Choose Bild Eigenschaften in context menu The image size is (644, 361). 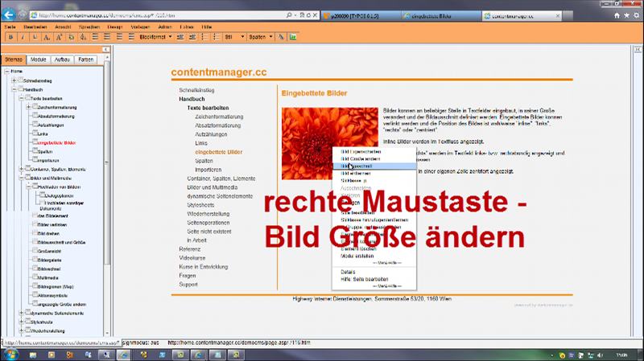pos(361,151)
